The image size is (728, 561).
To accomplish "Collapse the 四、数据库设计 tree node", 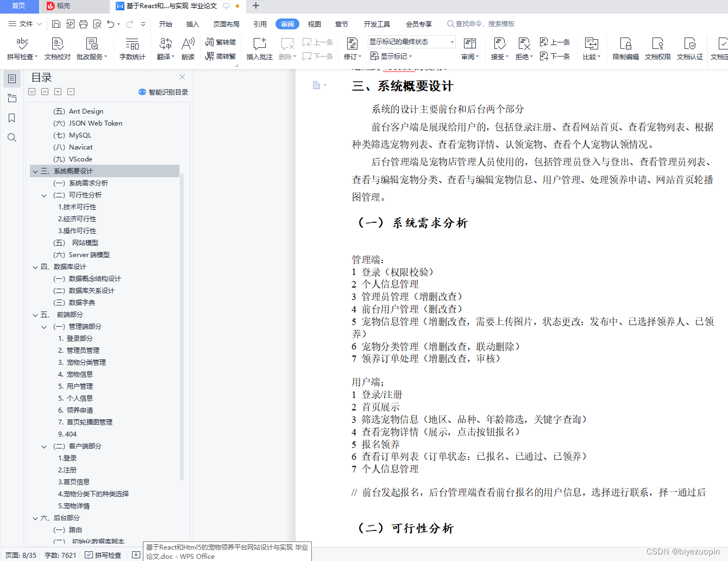I will click(x=35, y=267).
